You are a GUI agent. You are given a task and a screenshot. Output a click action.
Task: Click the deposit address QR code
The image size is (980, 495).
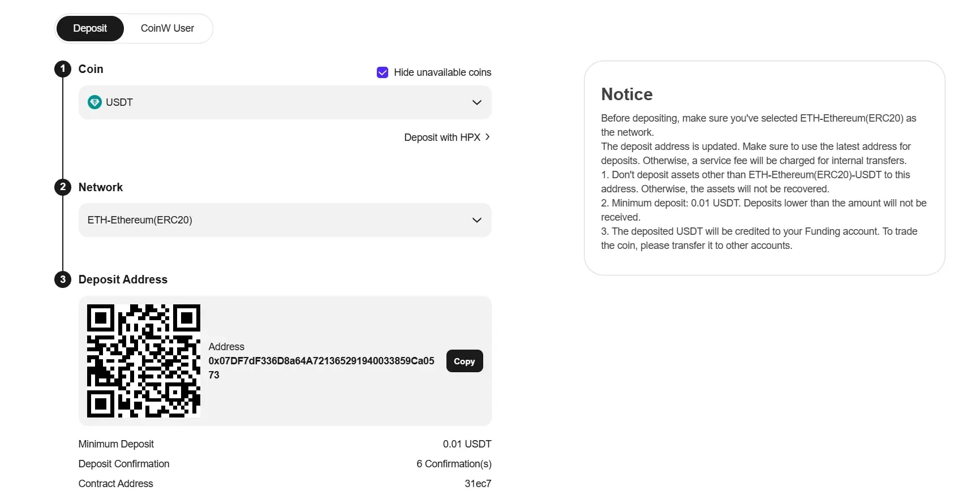144,361
